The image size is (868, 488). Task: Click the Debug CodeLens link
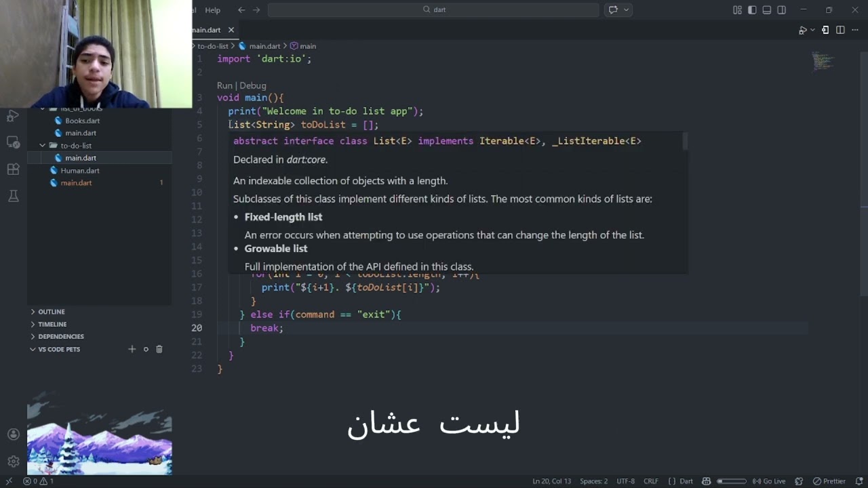(x=252, y=85)
